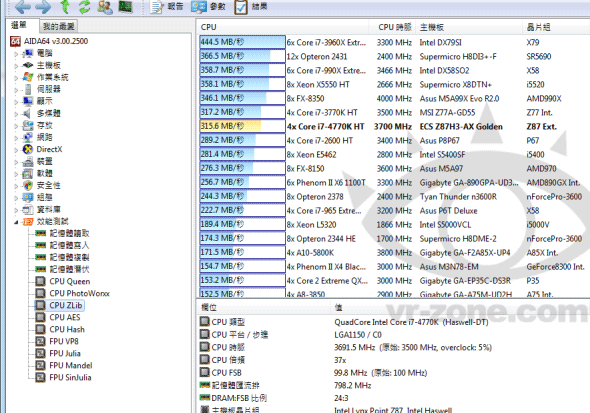Switch to the 我的最愛 favorites tab
The image size is (590, 413).
(x=58, y=26)
